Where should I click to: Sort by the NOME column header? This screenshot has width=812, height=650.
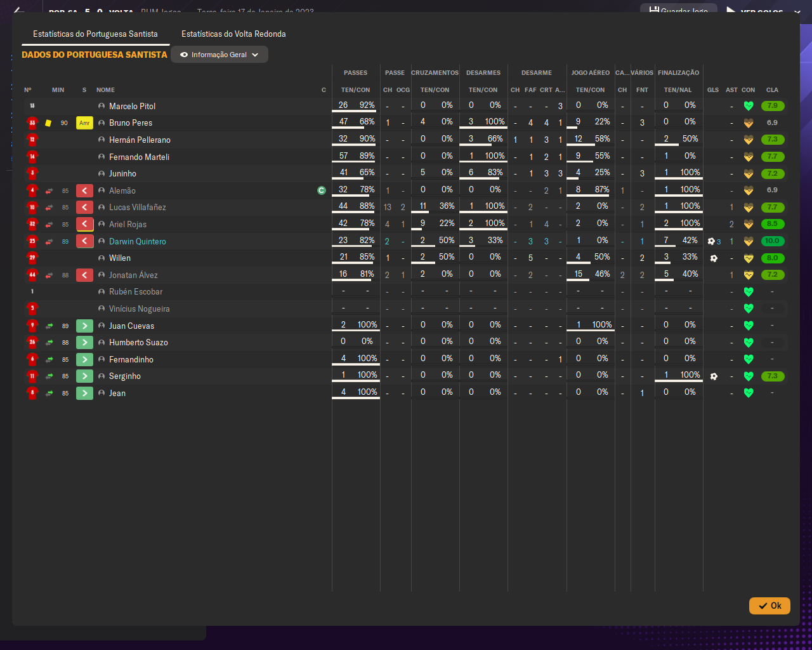[105, 90]
